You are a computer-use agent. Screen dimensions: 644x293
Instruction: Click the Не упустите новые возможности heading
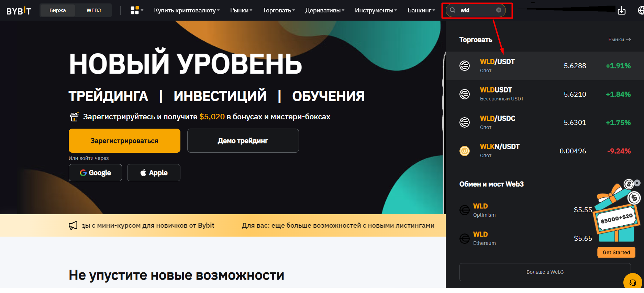click(x=176, y=275)
